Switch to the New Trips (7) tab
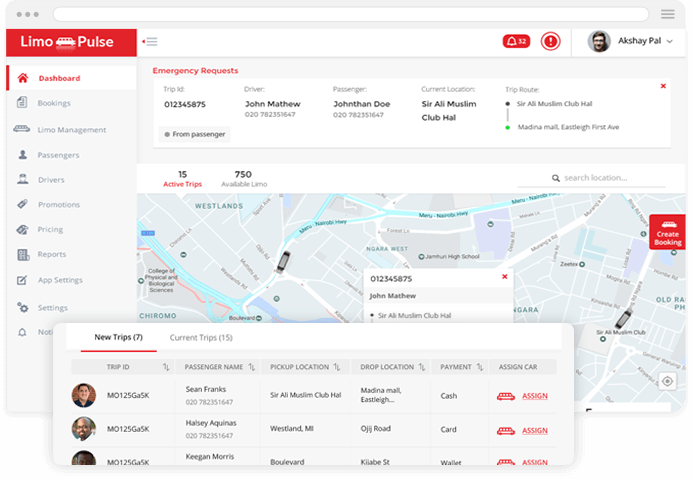This screenshot has height=479, width=692. (x=118, y=337)
